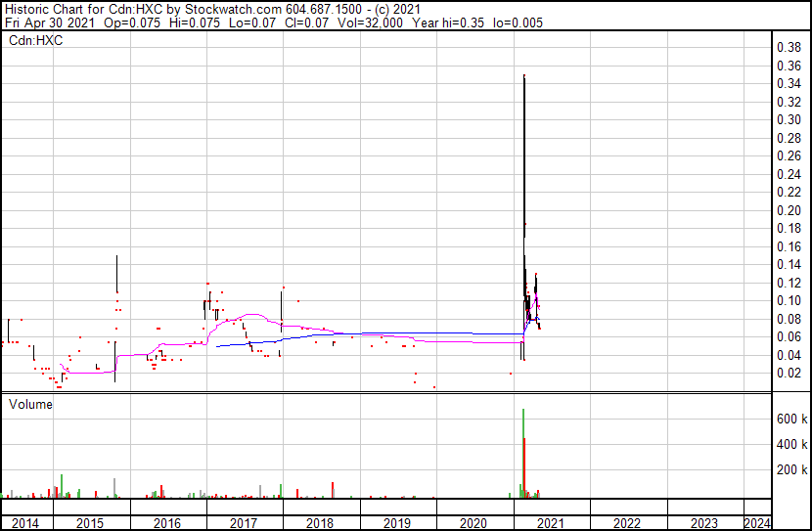
Task: Click the 0.22 price axis label
Action: coord(789,192)
